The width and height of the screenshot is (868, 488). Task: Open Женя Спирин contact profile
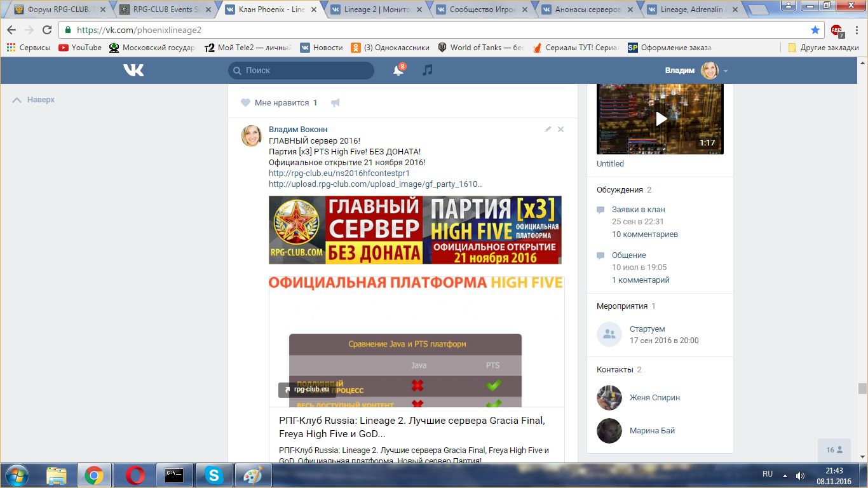tap(654, 397)
